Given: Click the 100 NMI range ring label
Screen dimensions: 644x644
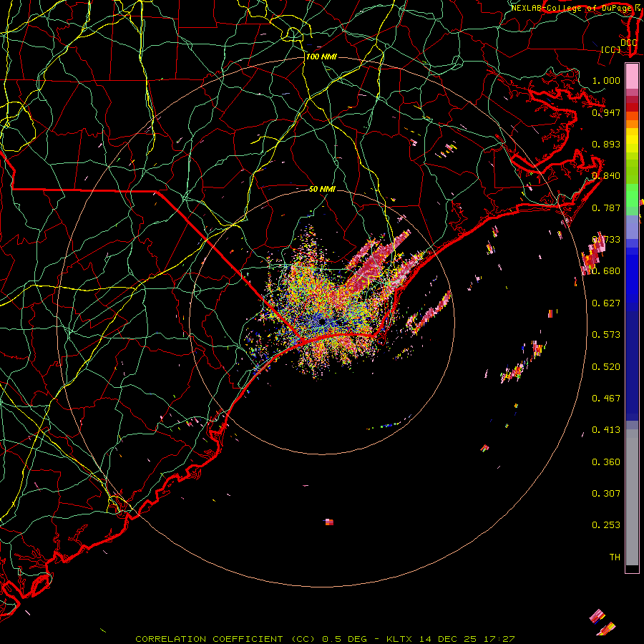Looking at the screenshot, I should [321, 57].
